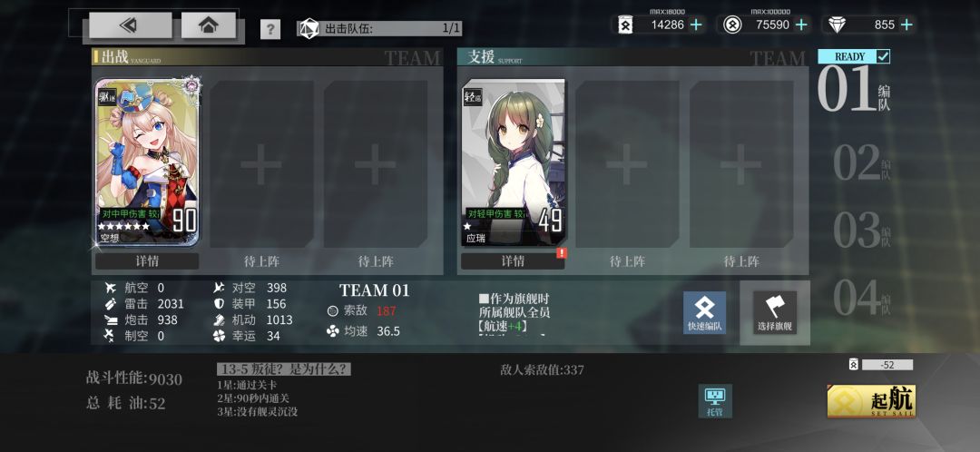Image resolution: width=980 pixels, height=452 pixels.
Task: Enable 托管 auto-battle mode
Action: [x=714, y=401]
